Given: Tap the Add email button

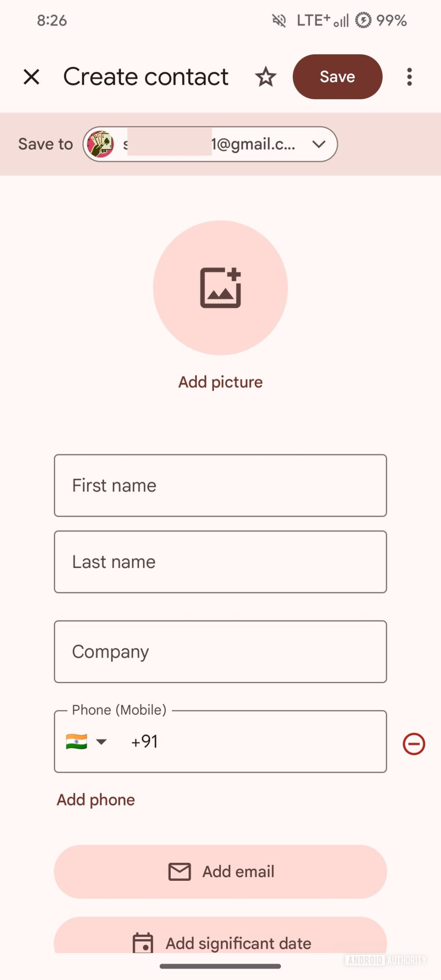Looking at the screenshot, I should coord(220,872).
